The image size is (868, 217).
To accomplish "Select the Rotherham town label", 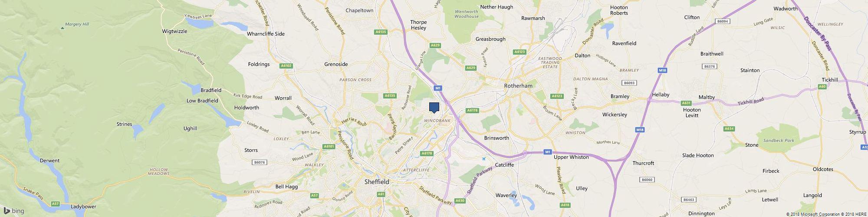I will coord(518,86).
